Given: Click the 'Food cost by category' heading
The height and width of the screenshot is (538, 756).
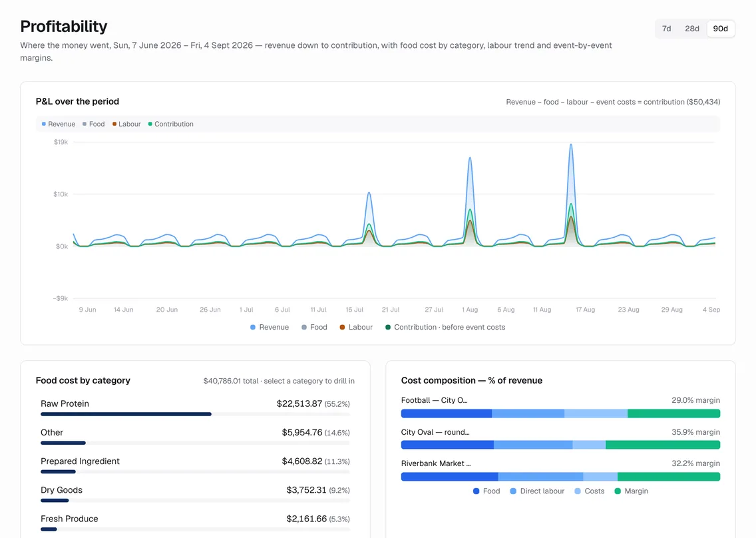Looking at the screenshot, I should click(83, 380).
